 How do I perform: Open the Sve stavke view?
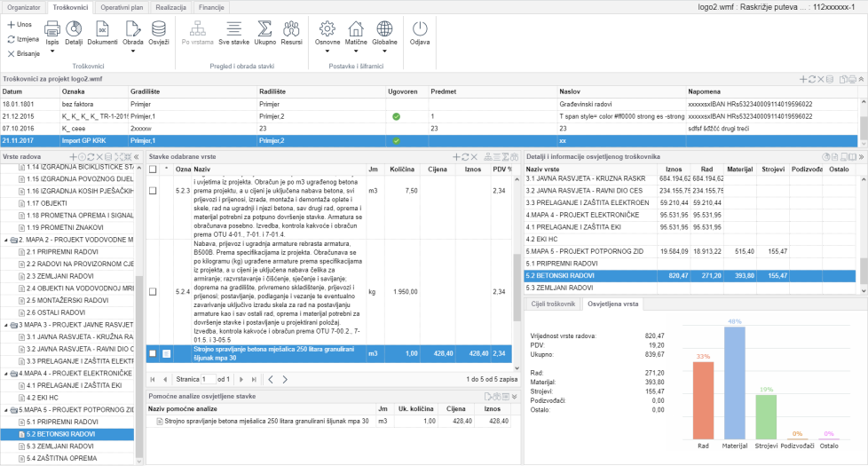click(233, 33)
